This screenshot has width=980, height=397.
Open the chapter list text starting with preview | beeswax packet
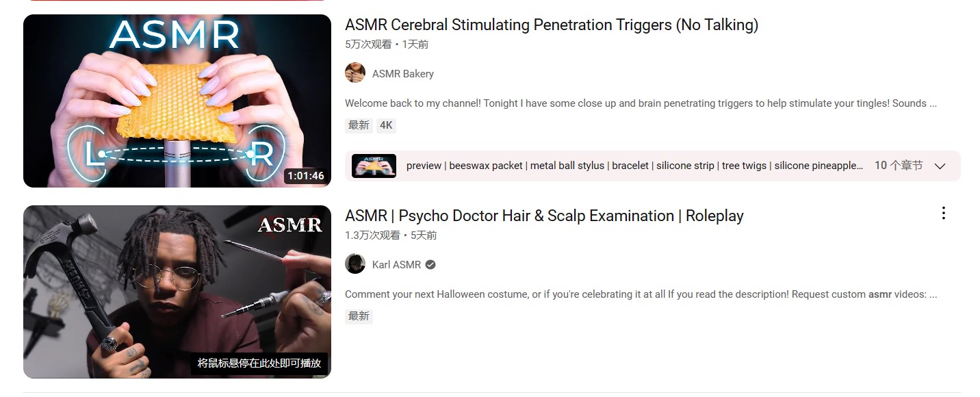[634, 166]
